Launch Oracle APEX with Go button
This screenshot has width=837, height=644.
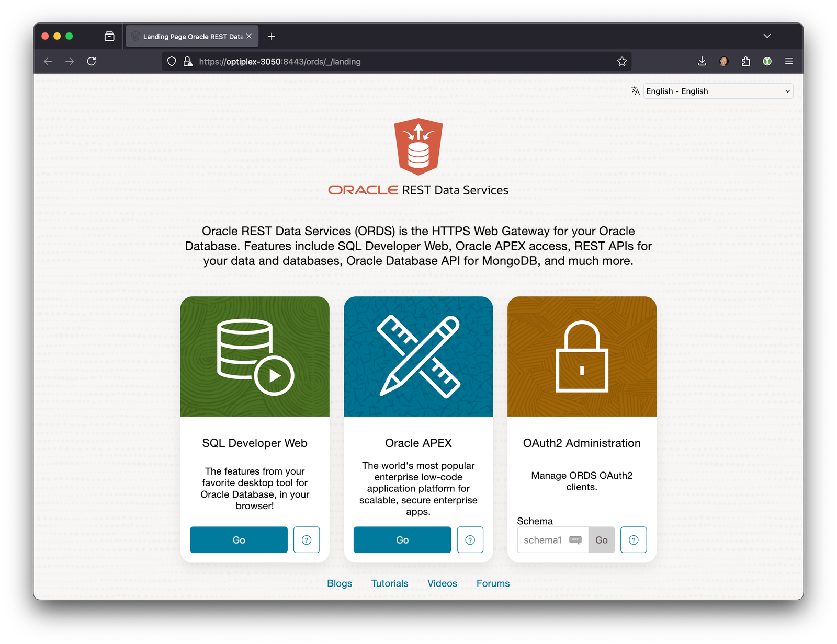402,540
